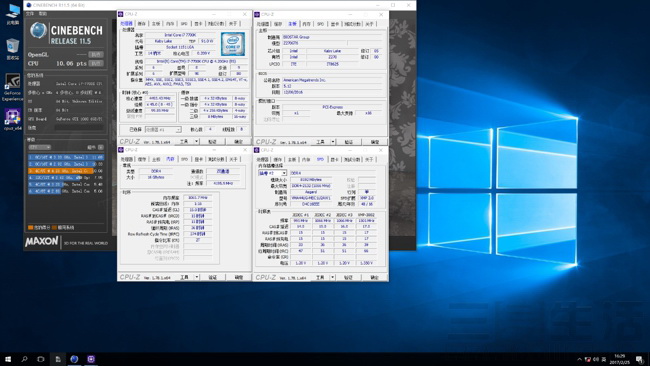Switch to Cinebench taskbar icon
Viewport: 650px width, 366px height.
[74, 359]
